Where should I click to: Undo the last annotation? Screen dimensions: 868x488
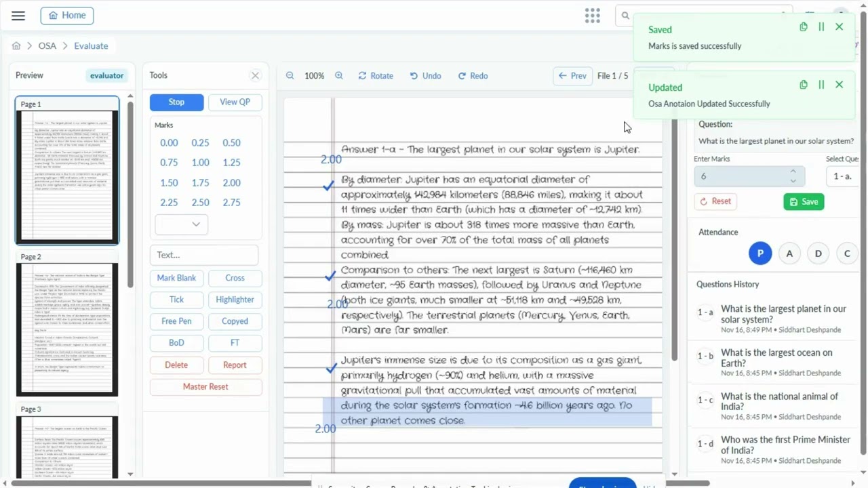425,76
